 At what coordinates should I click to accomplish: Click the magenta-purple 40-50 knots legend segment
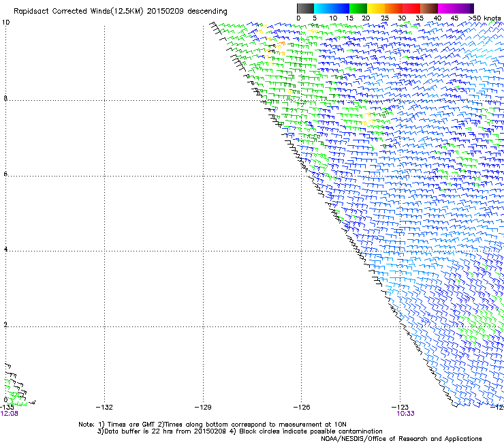(x=456, y=8)
